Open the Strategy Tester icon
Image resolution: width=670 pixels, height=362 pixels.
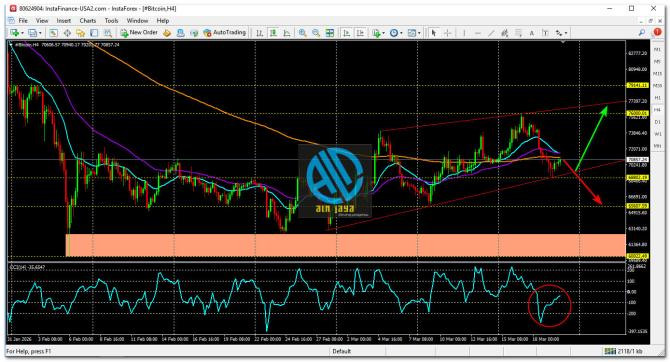[x=108, y=33]
